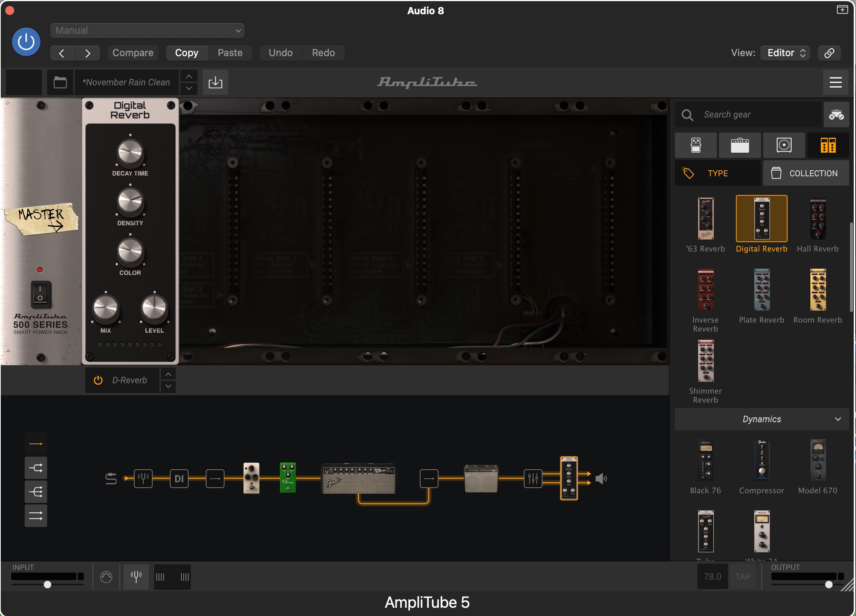Select the '63 Reverb rack unit
This screenshot has height=616, width=856.
(x=705, y=219)
